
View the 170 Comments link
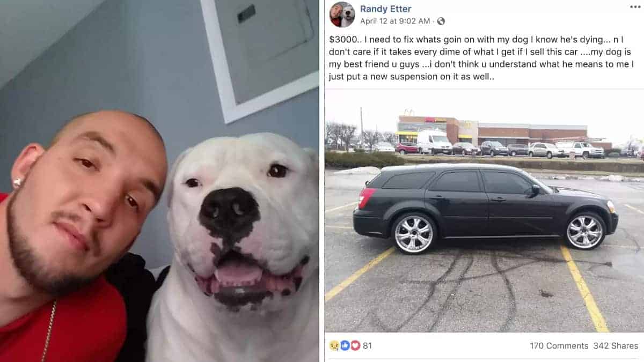559,346
